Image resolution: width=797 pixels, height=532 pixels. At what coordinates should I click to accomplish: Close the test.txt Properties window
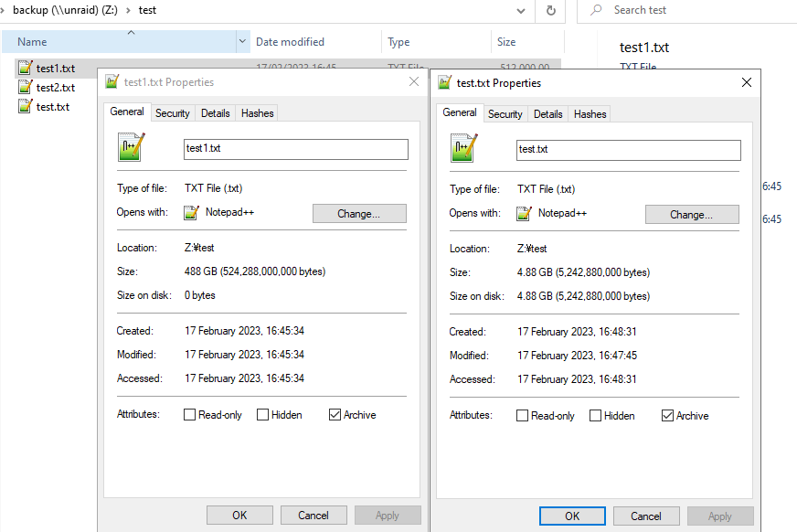[x=746, y=82]
